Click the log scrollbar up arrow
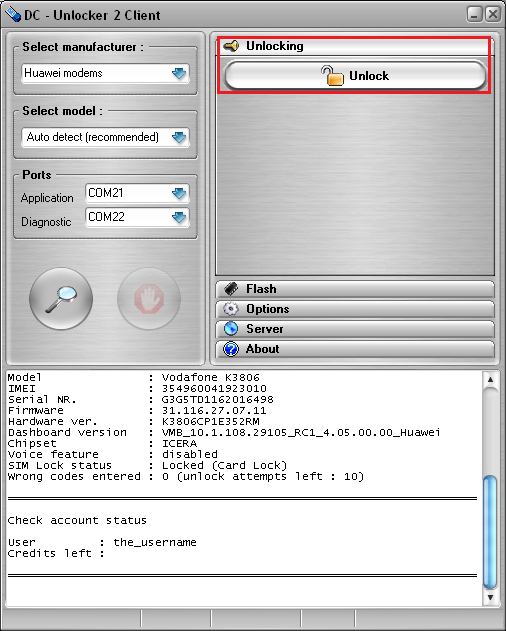The height and width of the screenshot is (631, 506). point(490,379)
